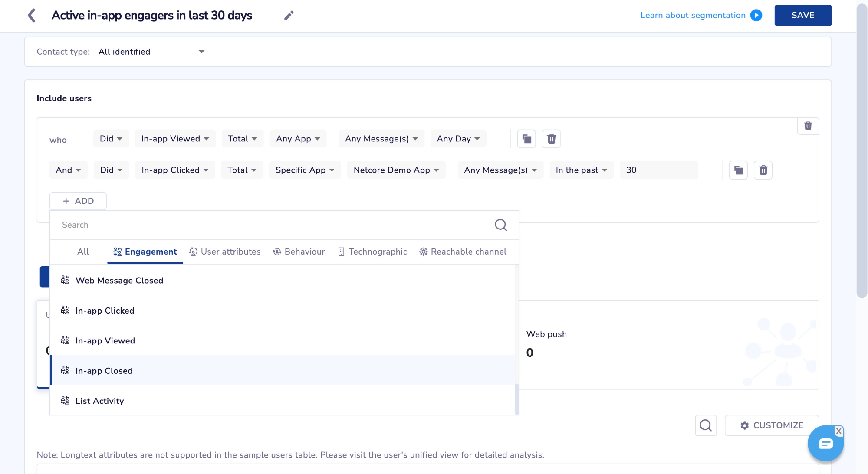Duplicate the In-app Clicked condition row

(x=738, y=170)
